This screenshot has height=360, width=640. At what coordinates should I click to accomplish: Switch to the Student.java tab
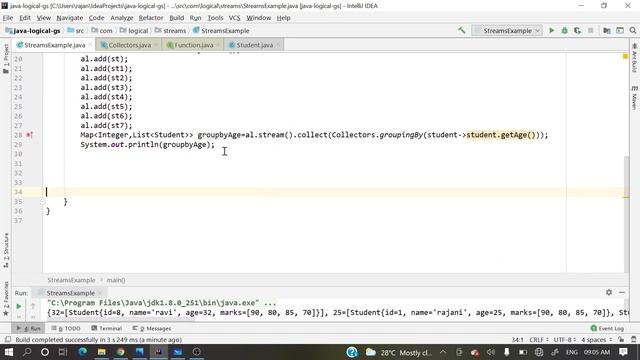(254, 45)
